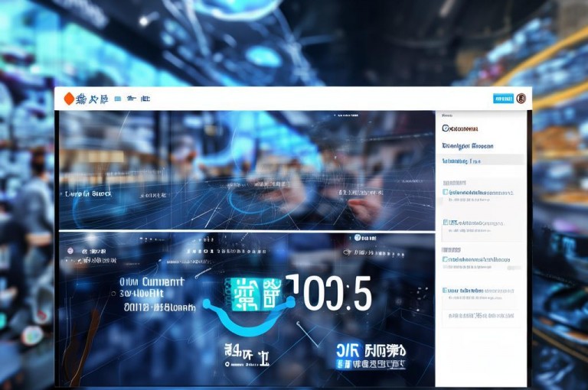This screenshot has height=390, width=588.
Task: Open the top banner image with the circular HUD
Action: [x=247, y=170]
